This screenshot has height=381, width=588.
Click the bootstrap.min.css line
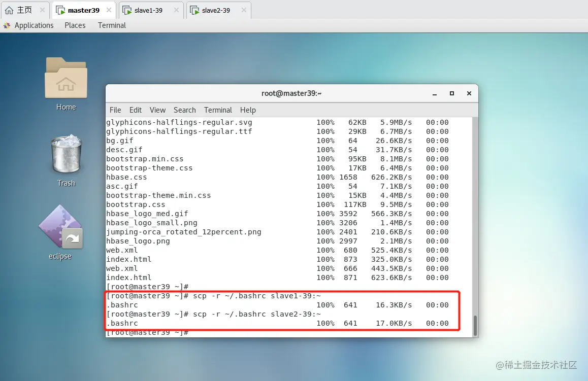pyautogui.click(x=278, y=159)
